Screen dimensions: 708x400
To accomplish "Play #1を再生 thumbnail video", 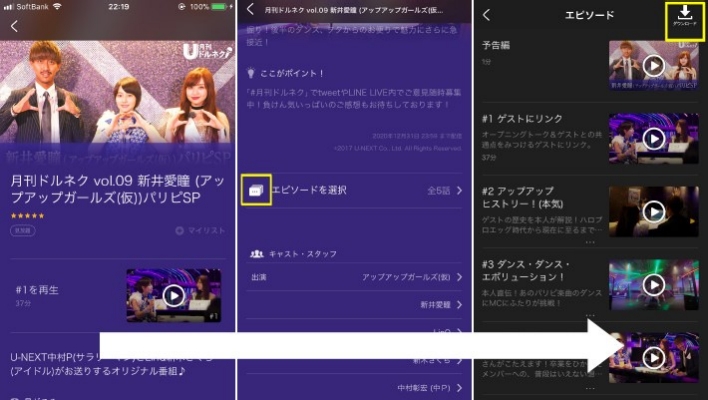I will click(174, 296).
